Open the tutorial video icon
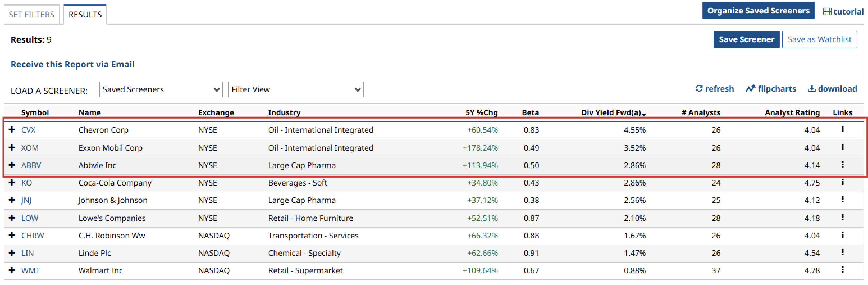Image resolution: width=868 pixels, height=285 pixels. coord(827,12)
